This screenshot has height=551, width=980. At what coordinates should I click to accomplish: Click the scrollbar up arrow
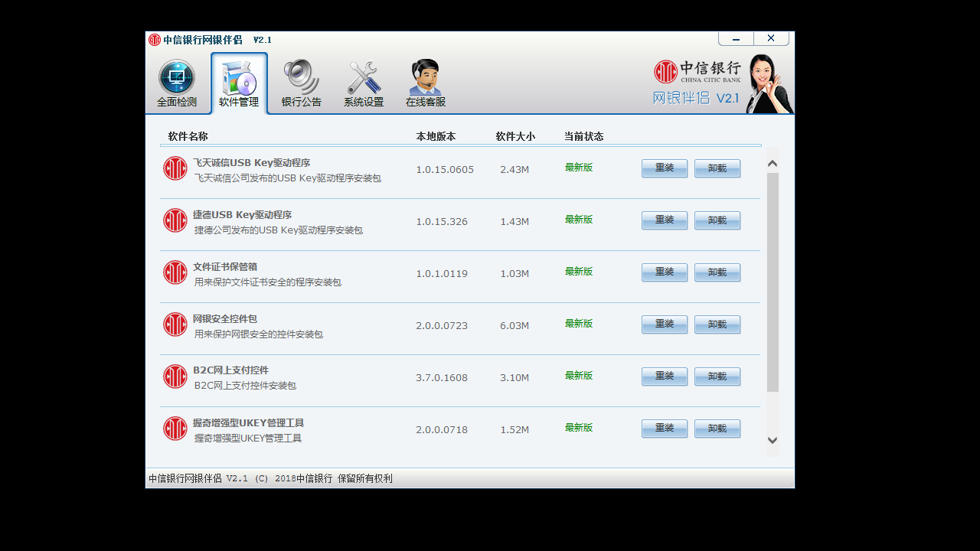(773, 162)
